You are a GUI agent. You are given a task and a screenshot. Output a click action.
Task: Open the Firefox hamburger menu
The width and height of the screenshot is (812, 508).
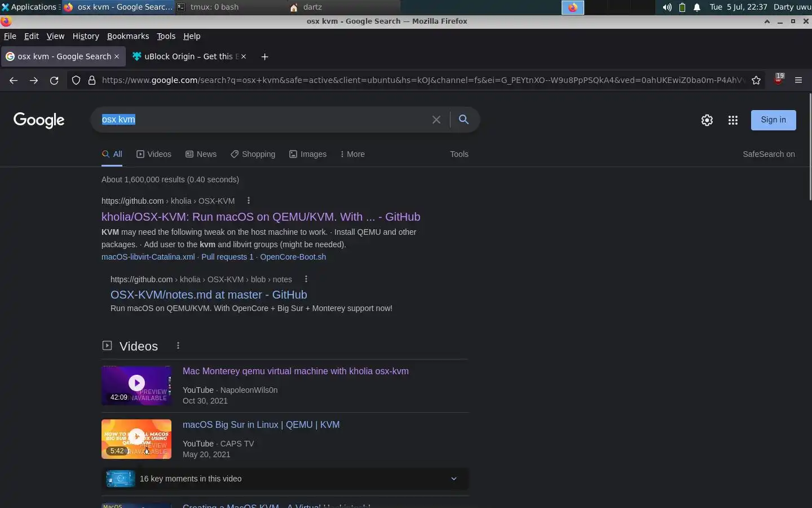(x=798, y=80)
